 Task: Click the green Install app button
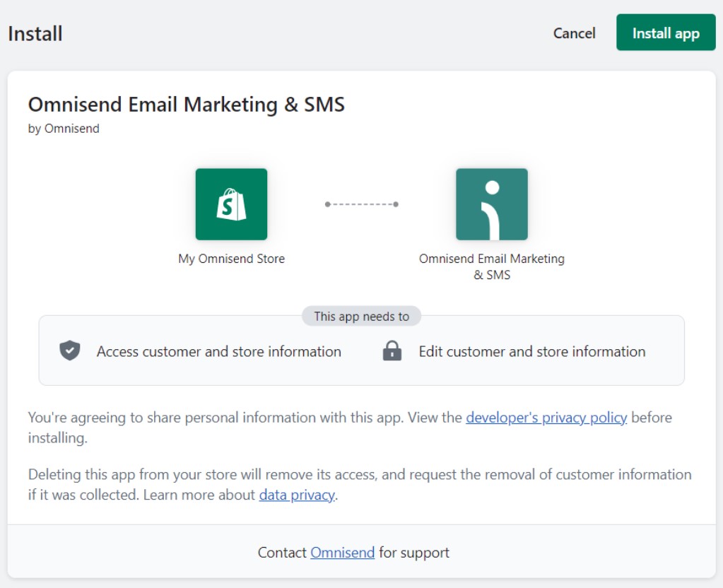tap(666, 33)
